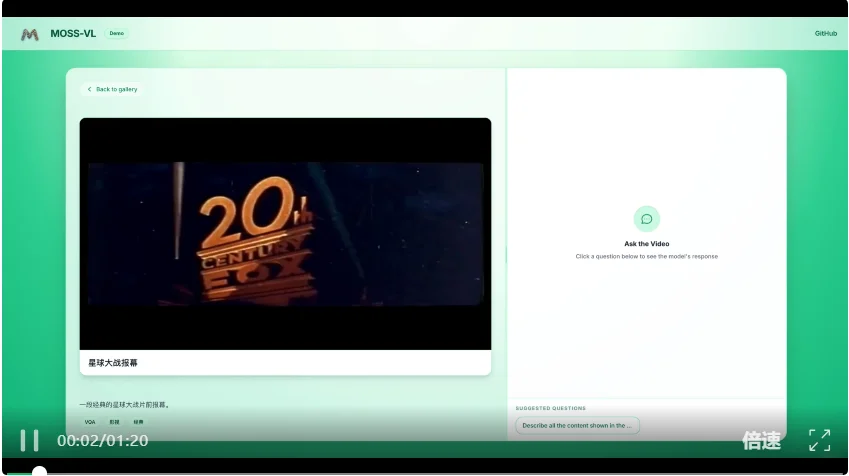Go back to gallery
The height and width of the screenshot is (476, 849).
(112, 89)
